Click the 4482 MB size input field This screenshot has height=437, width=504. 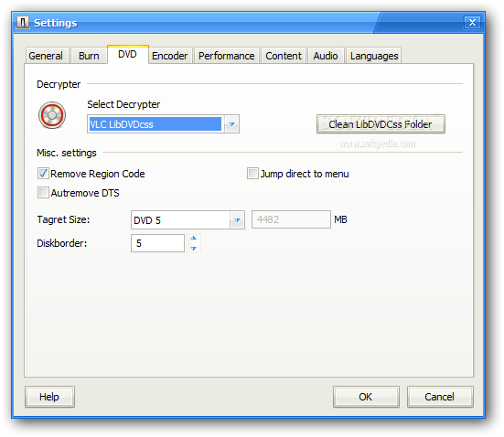(x=291, y=219)
